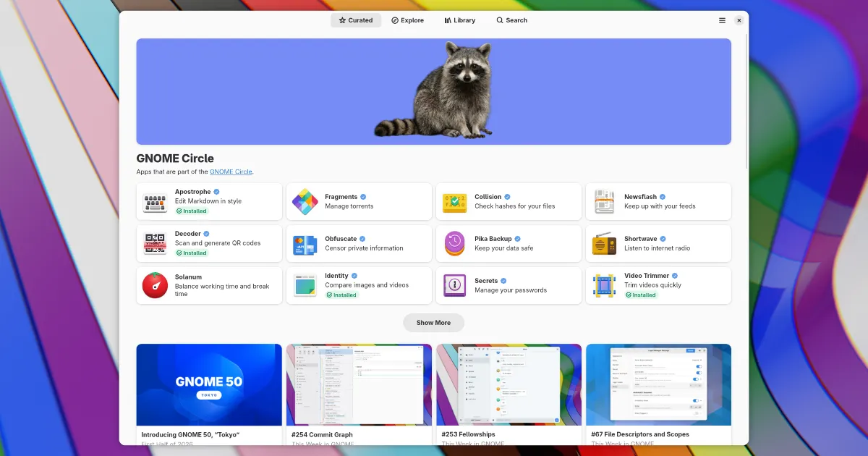
Task: Click verified badge next to Secrets
Action: click(503, 281)
